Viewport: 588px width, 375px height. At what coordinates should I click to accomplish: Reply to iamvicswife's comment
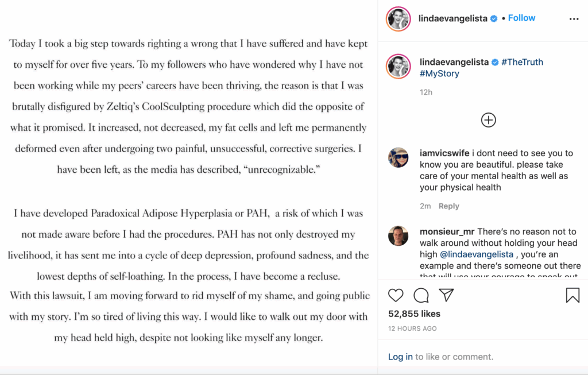tap(448, 206)
